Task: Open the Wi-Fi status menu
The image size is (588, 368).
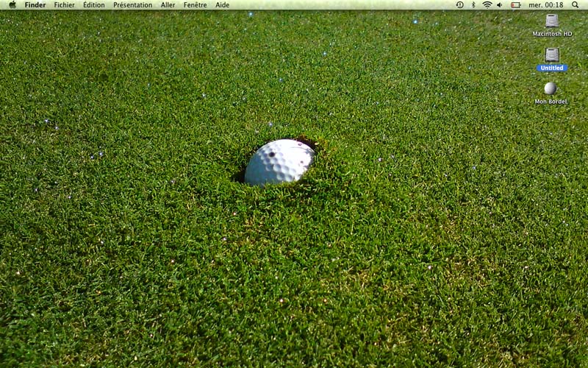Action: point(487,5)
